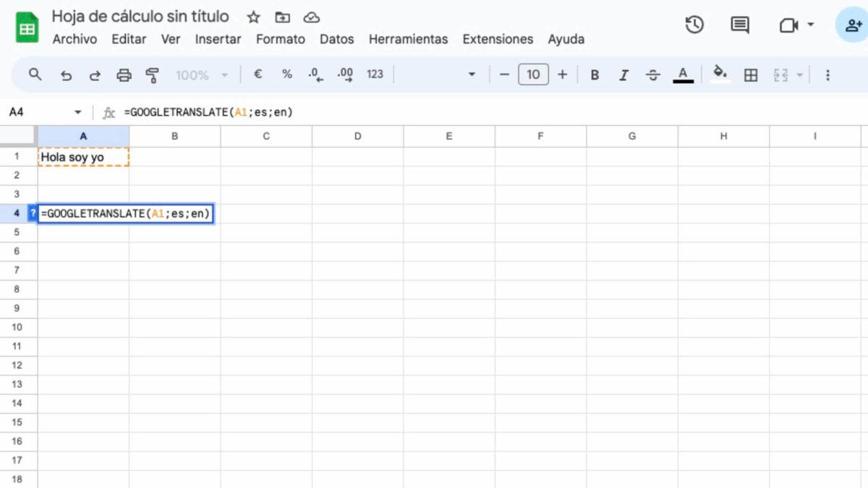The image size is (868, 488).
Task: Open the Ayuda menu
Action: tap(566, 39)
